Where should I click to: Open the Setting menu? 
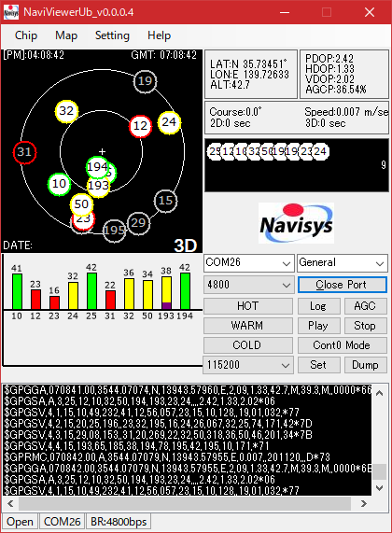[x=112, y=35]
